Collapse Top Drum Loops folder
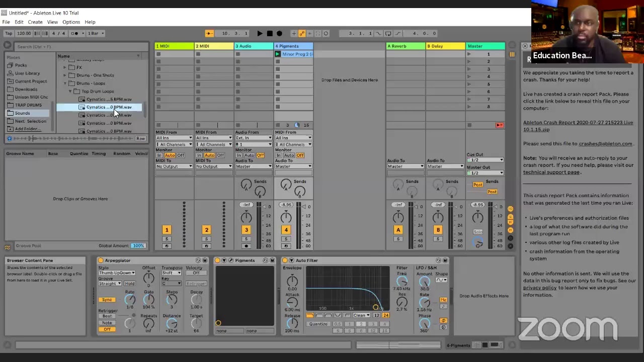This screenshot has height=362, width=644. click(x=70, y=92)
